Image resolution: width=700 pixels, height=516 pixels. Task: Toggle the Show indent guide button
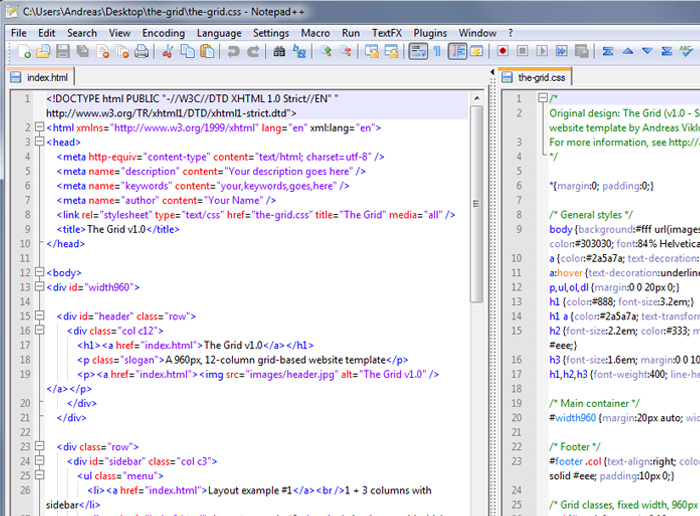point(458,51)
